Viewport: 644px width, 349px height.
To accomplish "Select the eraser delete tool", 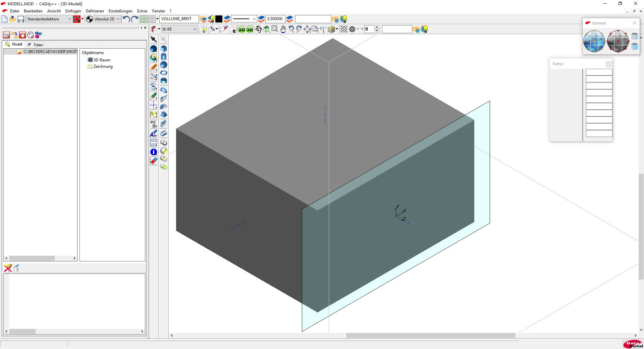I will (154, 161).
